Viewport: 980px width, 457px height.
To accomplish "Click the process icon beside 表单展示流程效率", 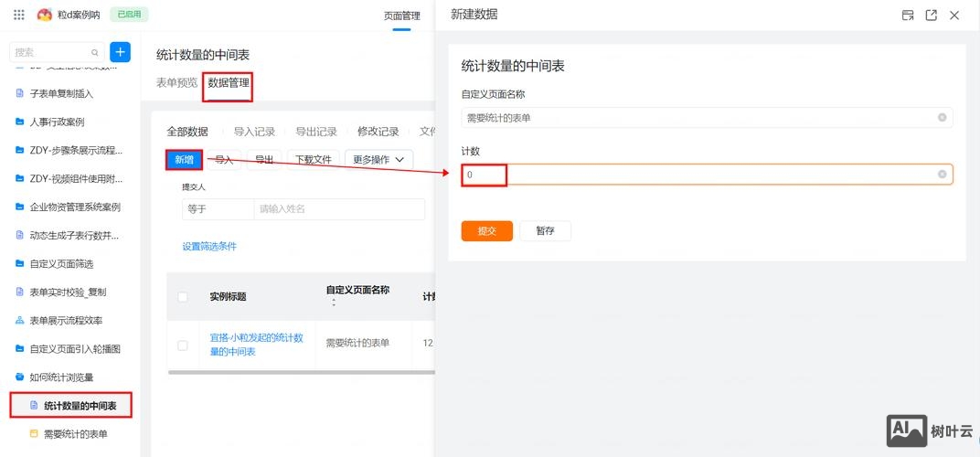I will click(x=19, y=321).
